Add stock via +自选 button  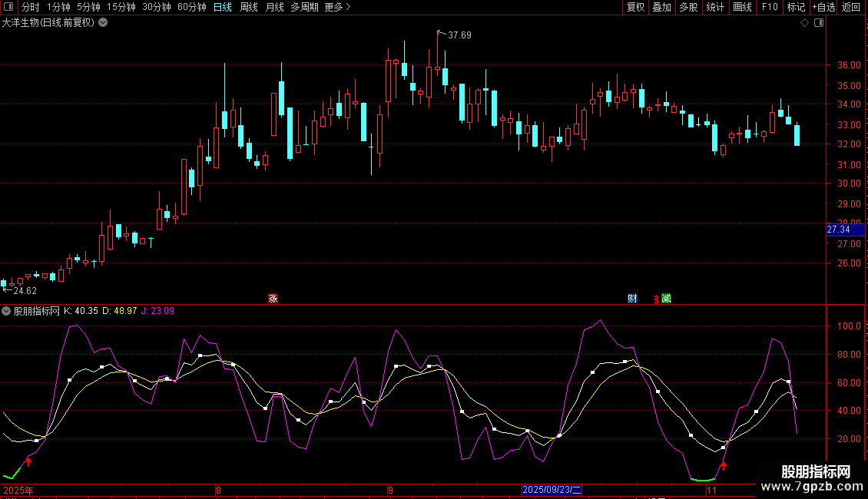pyautogui.click(x=823, y=8)
